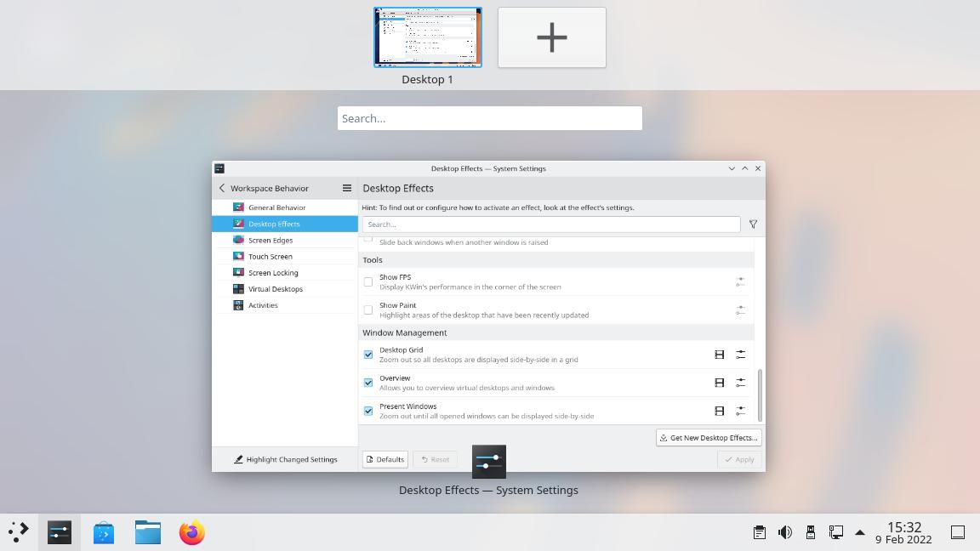980x551 pixels.
Task: Click the large System Settings icon below the window
Action: (489, 462)
